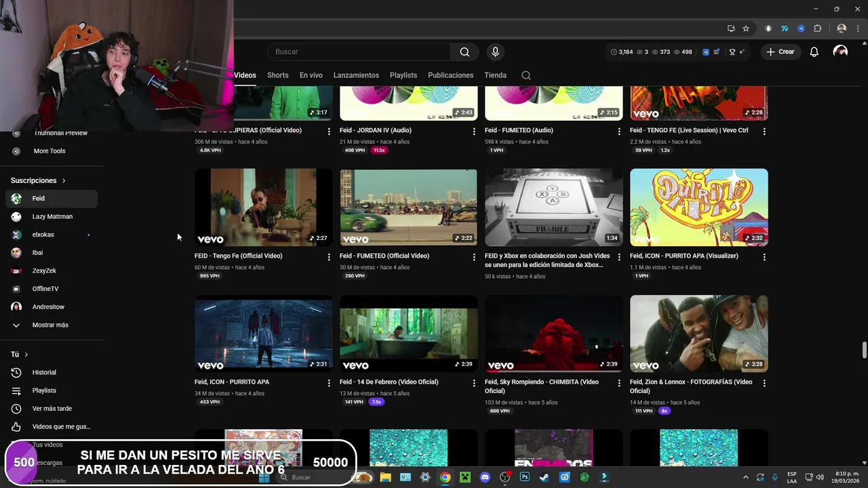Play FEID - Tengo Fe (Official Video) thumbnail
This screenshot has height=488, width=868.
click(264, 207)
